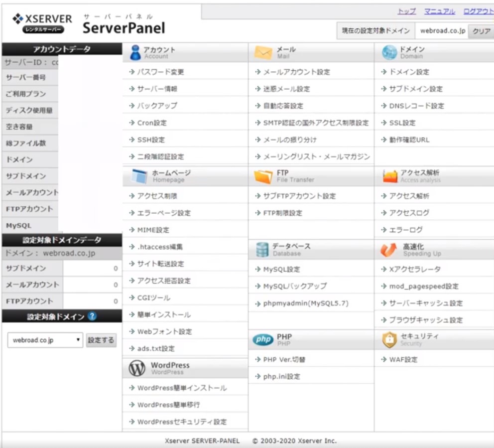Open 二段階認証設定
The image size is (494, 448).
coord(160,156)
